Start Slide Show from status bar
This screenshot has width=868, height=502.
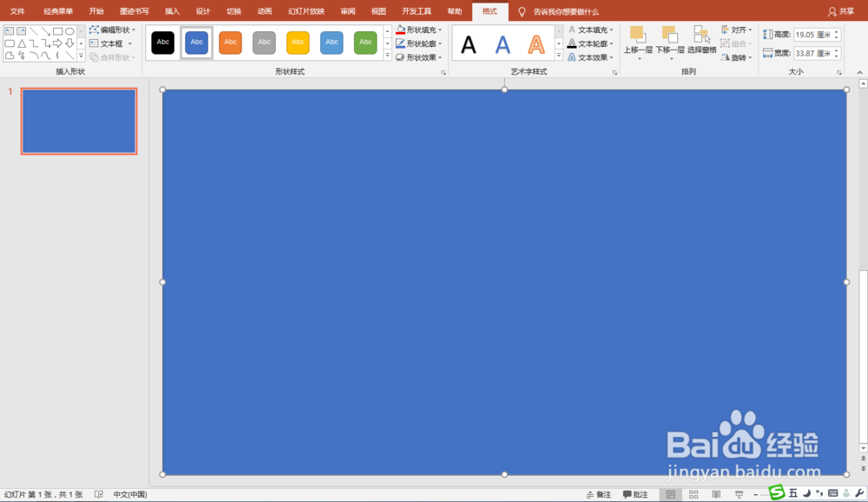(x=739, y=494)
